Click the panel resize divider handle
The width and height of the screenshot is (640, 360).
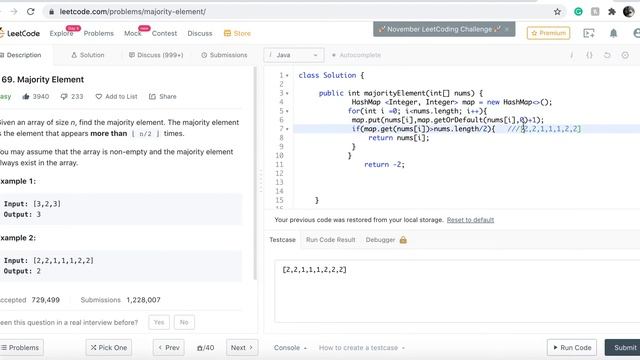[261, 180]
